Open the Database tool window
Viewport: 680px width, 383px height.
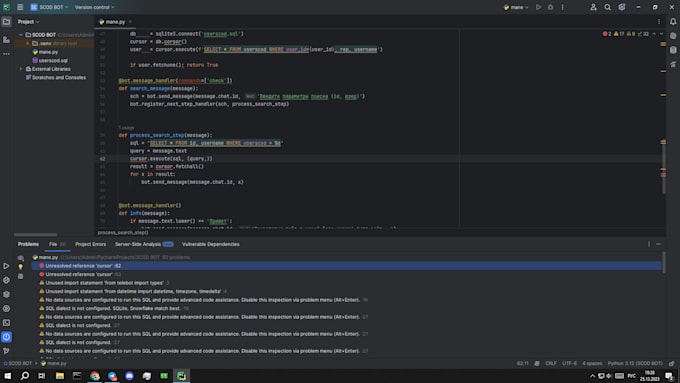[x=673, y=50]
